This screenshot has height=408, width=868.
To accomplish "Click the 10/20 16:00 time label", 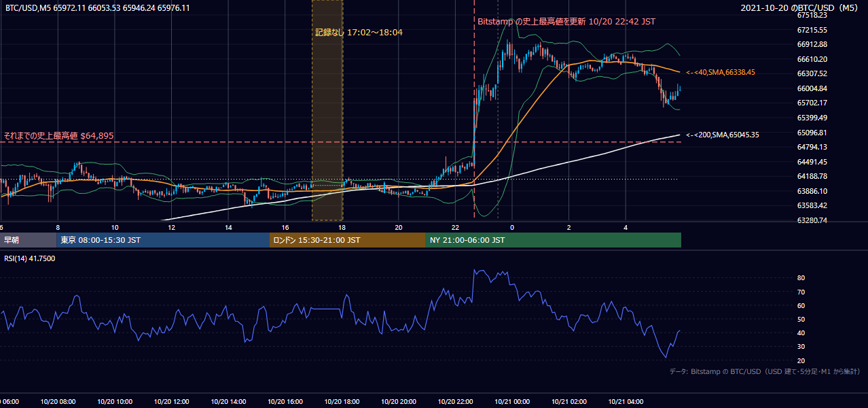I will pyautogui.click(x=286, y=402).
